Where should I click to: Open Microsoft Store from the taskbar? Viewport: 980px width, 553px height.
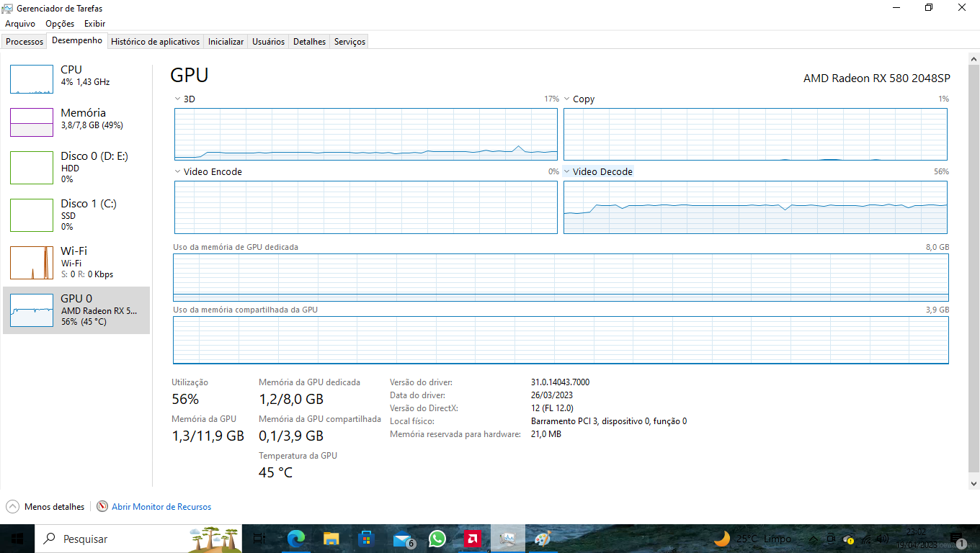pos(366,539)
